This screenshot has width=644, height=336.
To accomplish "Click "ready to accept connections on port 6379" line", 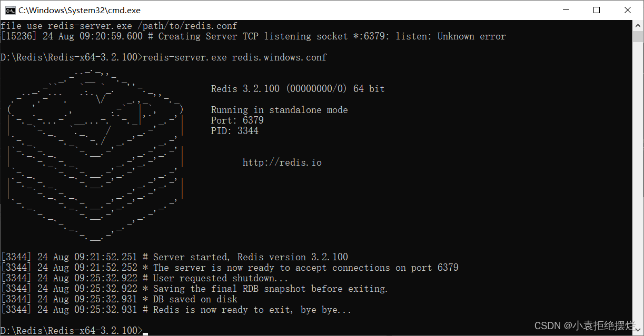I will coord(230,268).
